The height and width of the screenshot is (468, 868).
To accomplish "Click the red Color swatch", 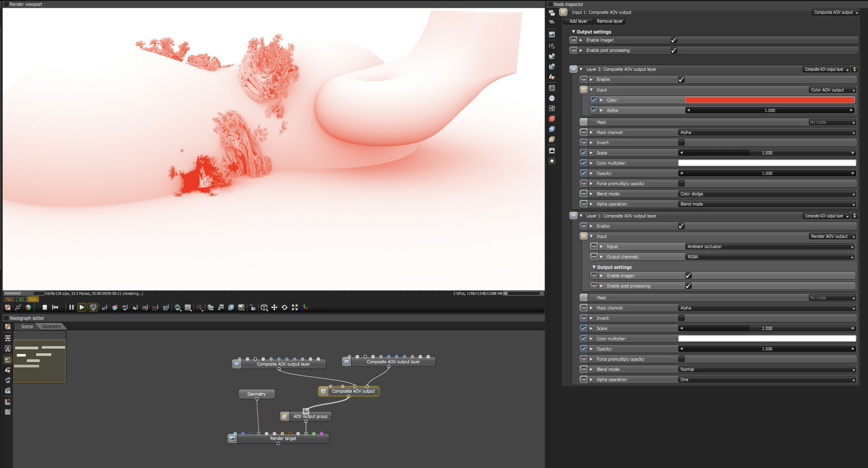I will pos(770,100).
